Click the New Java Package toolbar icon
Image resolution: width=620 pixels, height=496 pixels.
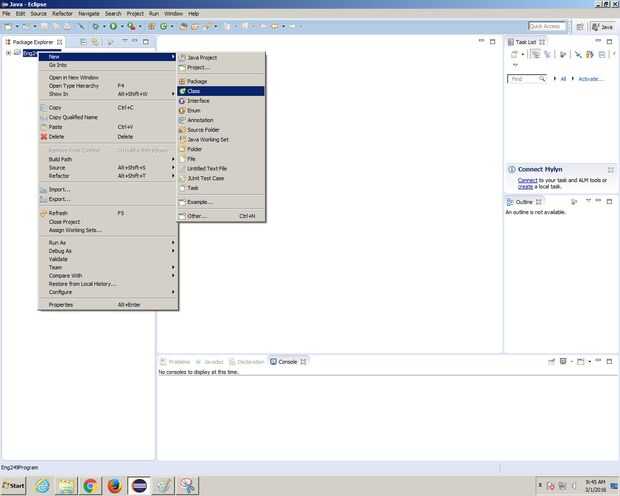tap(151, 27)
